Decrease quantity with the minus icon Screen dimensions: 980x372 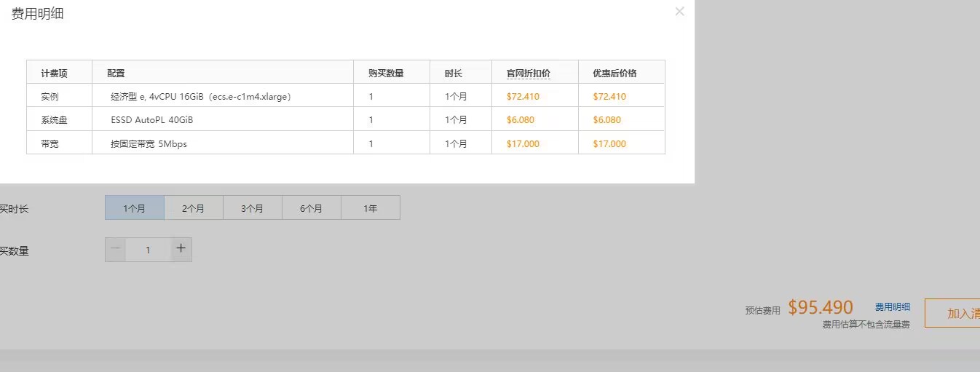point(115,249)
